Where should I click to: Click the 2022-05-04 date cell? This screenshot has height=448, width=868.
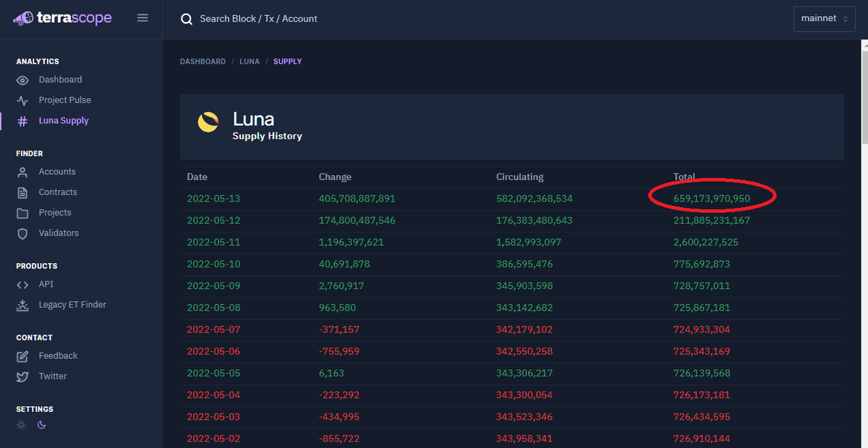[x=213, y=395]
